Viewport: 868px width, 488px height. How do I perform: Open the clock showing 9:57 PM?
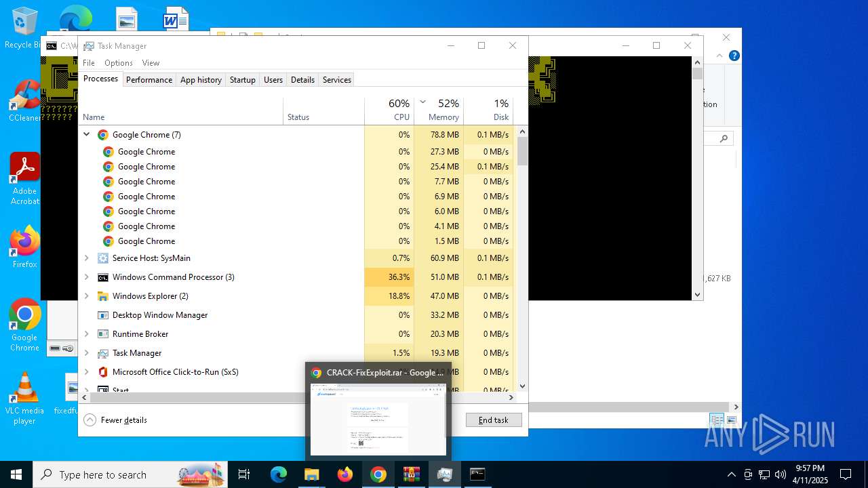pos(810,474)
